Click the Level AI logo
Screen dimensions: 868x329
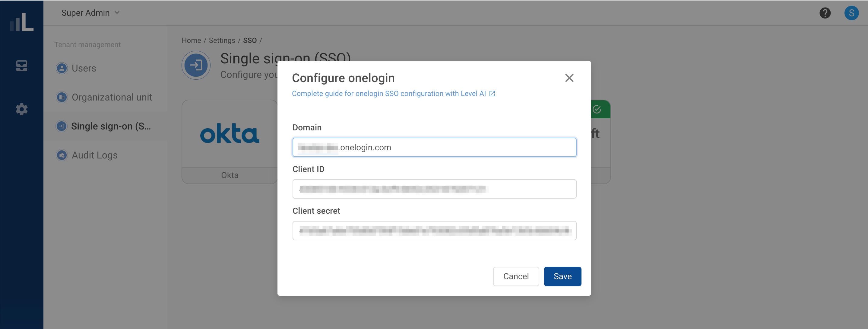(x=22, y=22)
